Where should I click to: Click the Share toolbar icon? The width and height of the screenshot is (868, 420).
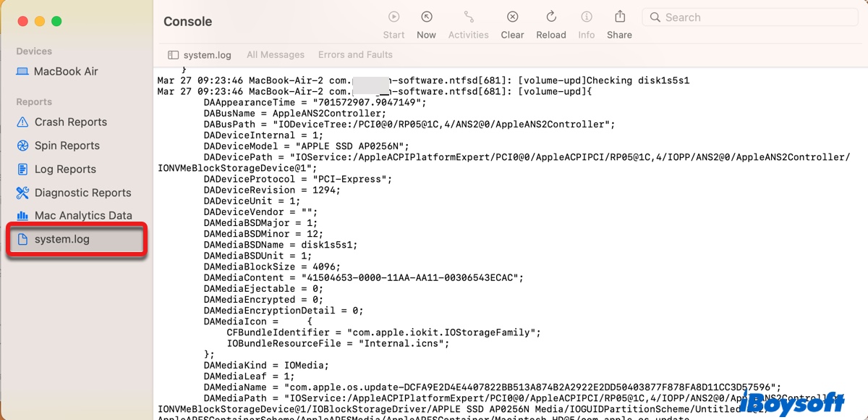[620, 16]
